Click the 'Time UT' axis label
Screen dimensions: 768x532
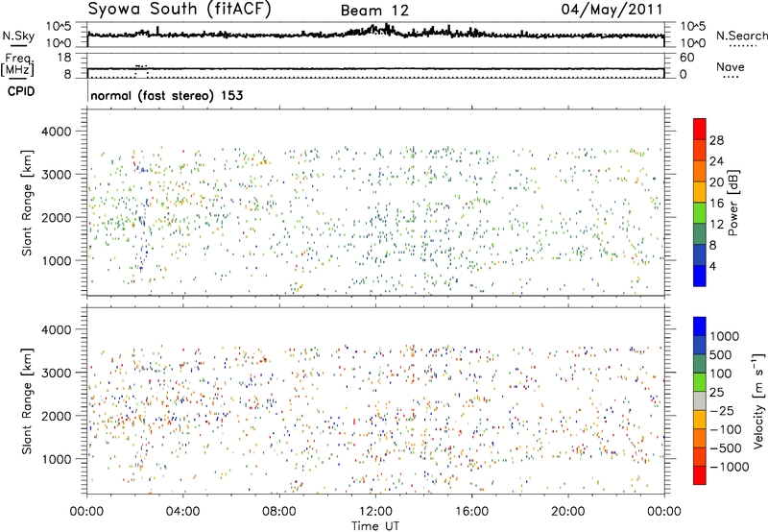(375, 526)
